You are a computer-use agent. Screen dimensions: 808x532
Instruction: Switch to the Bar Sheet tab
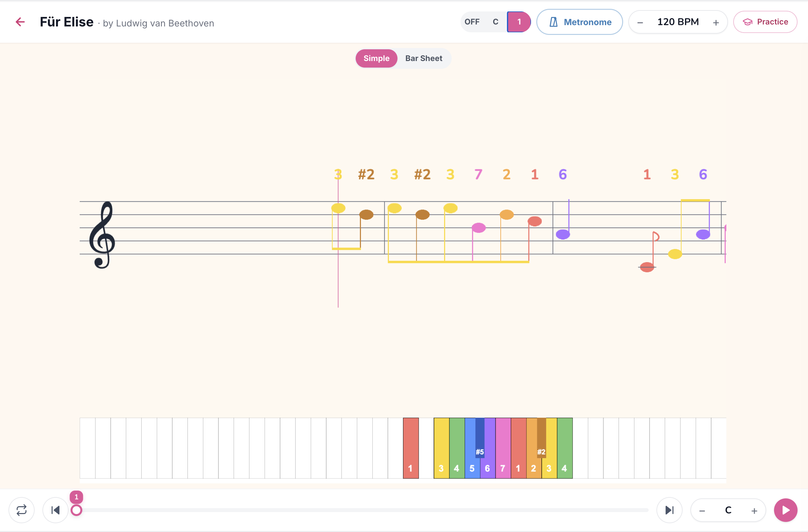pos(423,58)
